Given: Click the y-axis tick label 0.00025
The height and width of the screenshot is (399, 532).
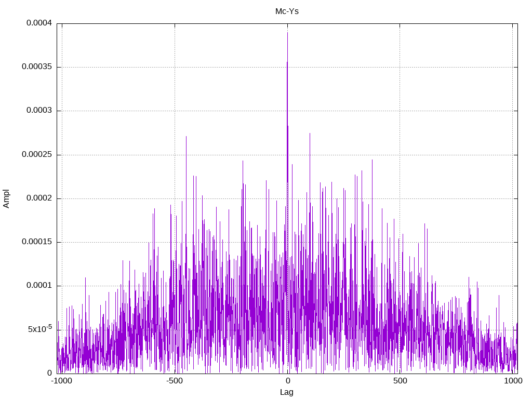Looking at the screenshot, I should [x=37, y=155].
